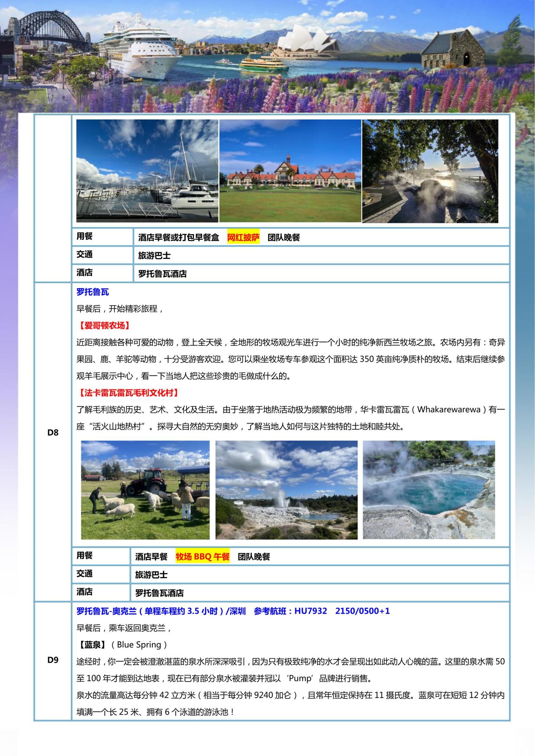Viewport: 535px width, 756px height.
Task: Click the cruise ship in header banner
Action: click(x=138, y=47)
